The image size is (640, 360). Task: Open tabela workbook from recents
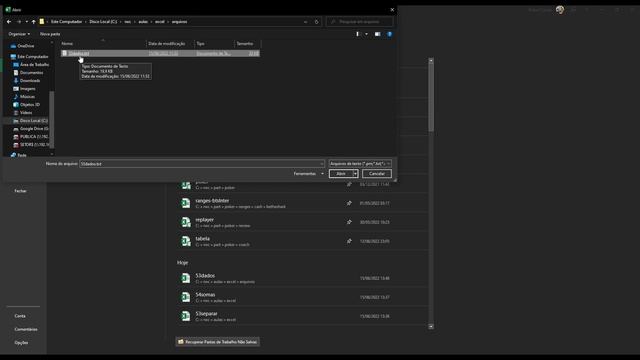click(302, 241)
